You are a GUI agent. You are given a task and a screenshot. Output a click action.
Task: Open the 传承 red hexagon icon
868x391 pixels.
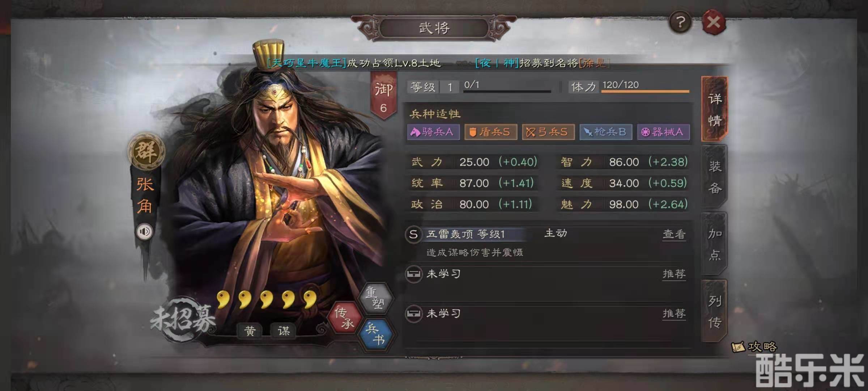point(344,318)
